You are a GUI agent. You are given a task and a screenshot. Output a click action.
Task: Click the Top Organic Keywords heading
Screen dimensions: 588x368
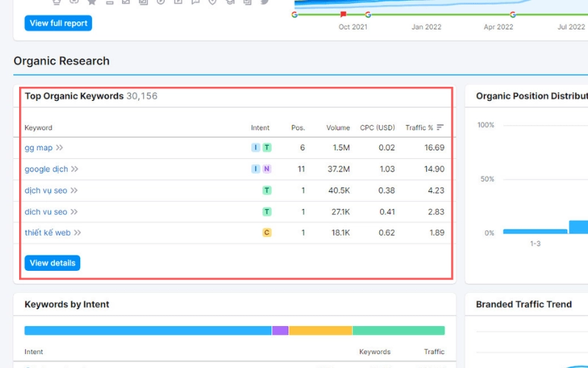click(x=74, y=96)
